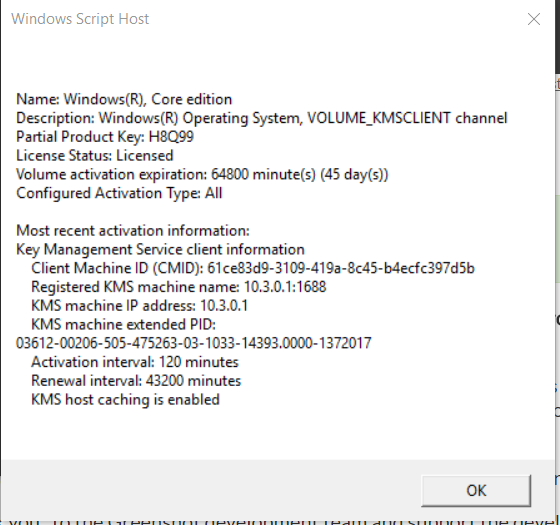Click the 'KMS machine extended PID:' label
This screenshot has height=525, width=560.
click(x=123, y=325)
